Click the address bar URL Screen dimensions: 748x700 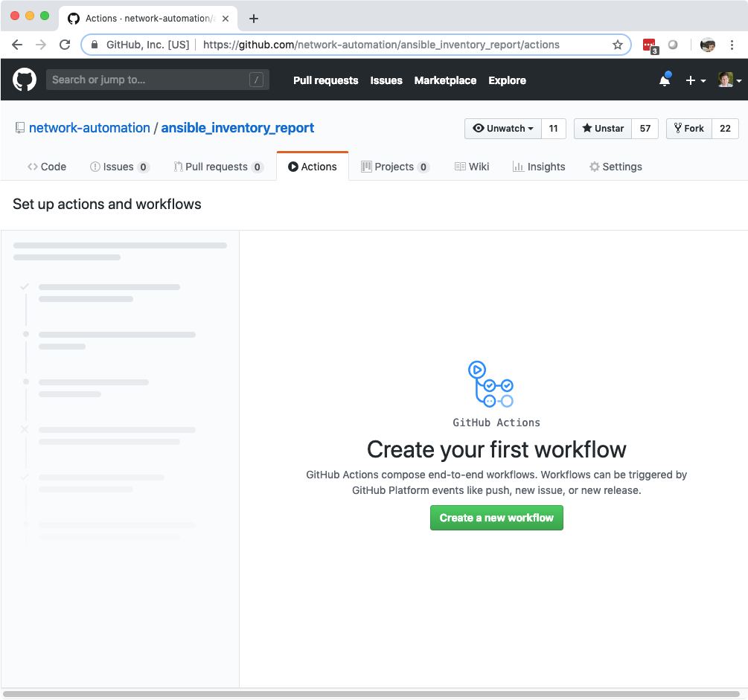click(381, 45)
